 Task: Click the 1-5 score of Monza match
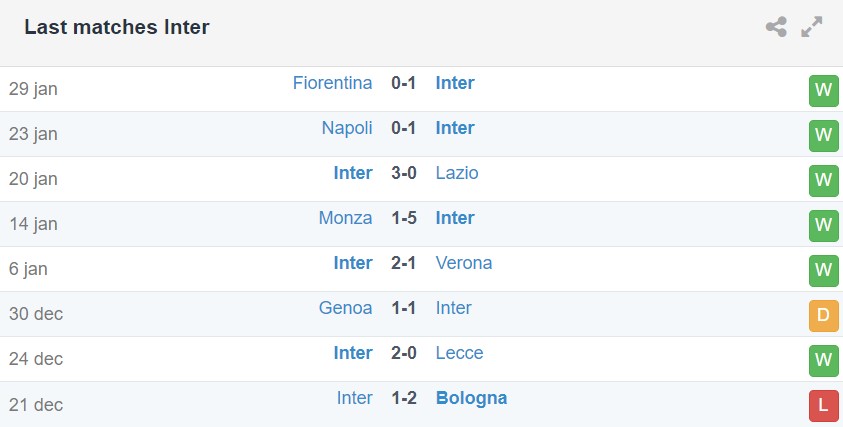404,218
